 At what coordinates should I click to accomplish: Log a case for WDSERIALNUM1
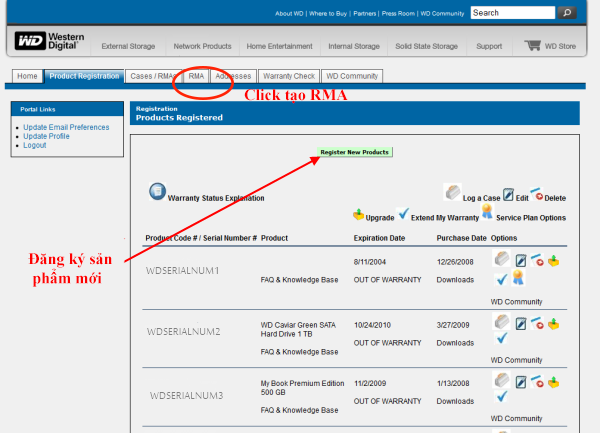point(501,259)
